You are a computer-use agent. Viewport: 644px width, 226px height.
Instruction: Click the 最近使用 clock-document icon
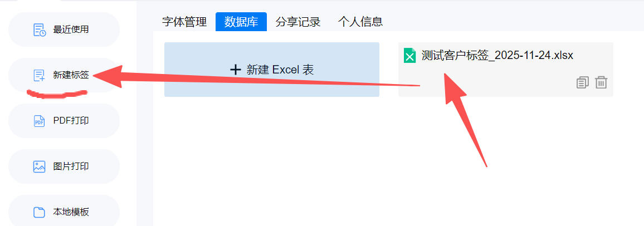click(40, 30)
